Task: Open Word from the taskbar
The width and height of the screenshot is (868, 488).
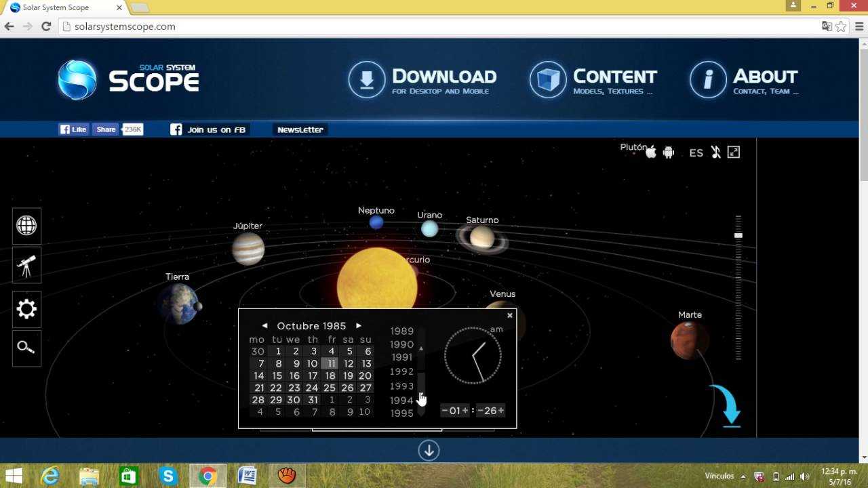Action: pyautogui.click(x=247, y=476)
